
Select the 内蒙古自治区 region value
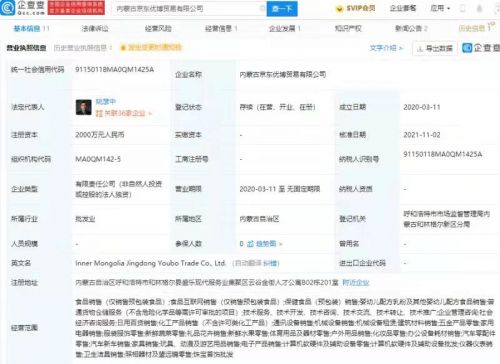[259, 219]
